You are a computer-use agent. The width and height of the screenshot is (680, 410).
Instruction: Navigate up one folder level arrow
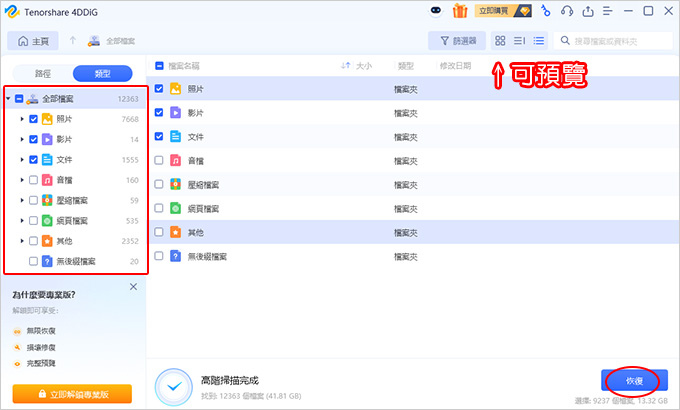(73, 40)
